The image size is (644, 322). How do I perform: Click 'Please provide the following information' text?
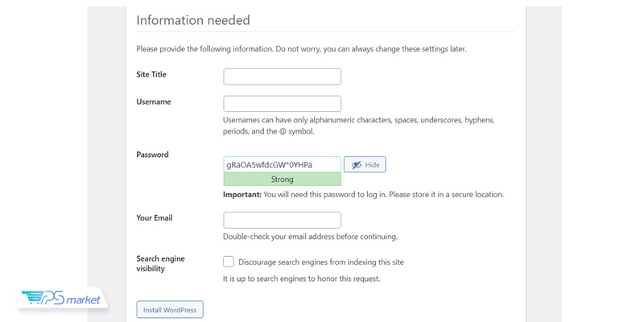click(301, 49)
